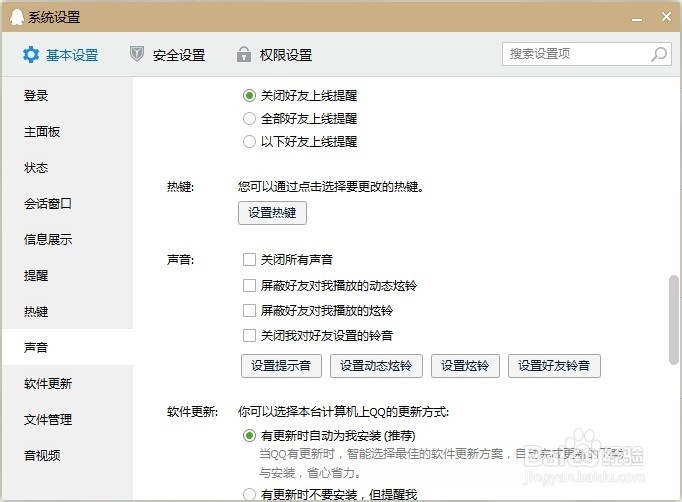Click the gear icon for 基本设置
Screen dimensions: 682x502
coord(31,55)
